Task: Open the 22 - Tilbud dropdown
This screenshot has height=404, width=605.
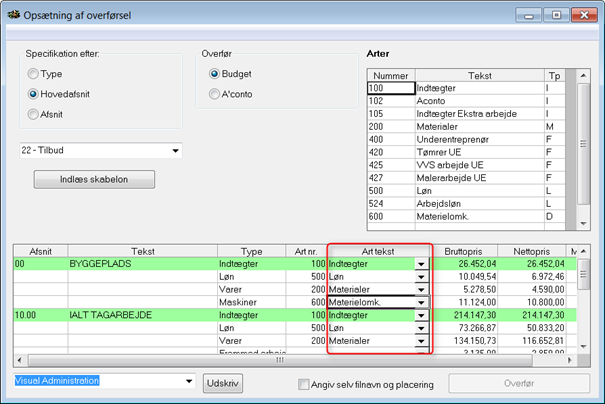Action: [176, 151]
